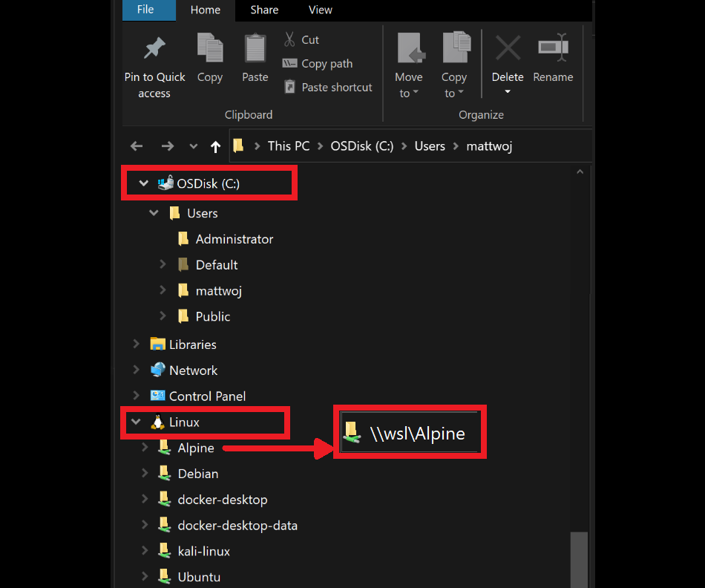Expand the docker-desktop-data node
Screen dimensions: 705x588
[x=145, y=525]
